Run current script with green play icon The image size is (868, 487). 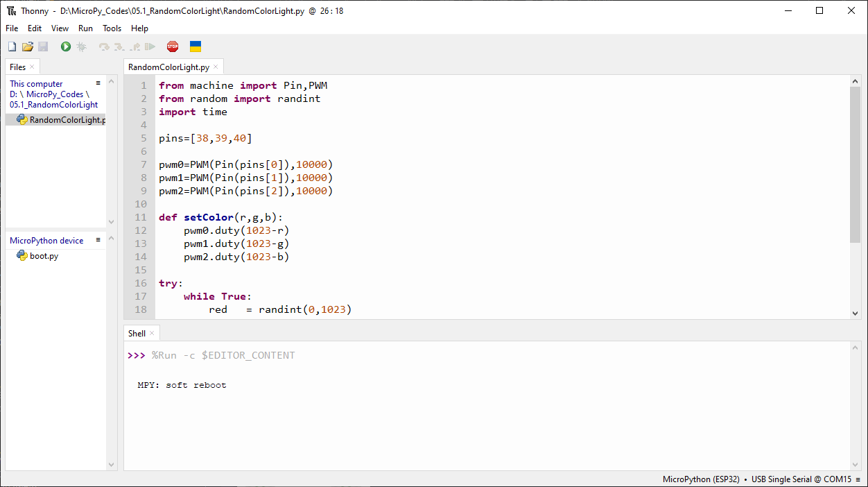(66, 46)
